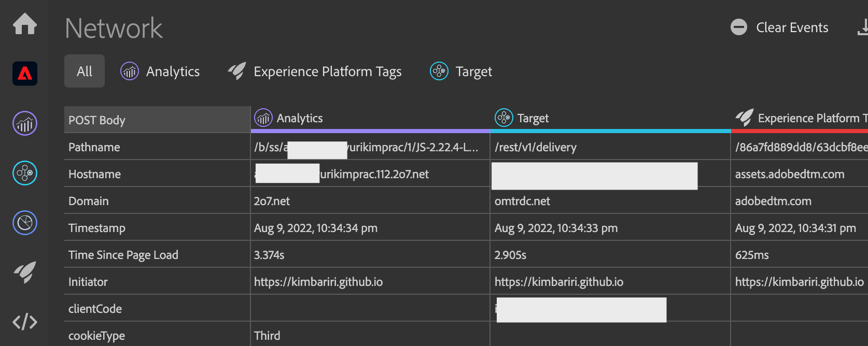Viewport: 868px width, 346px height.
Task: Click the /rest/v1/delivery pathname cell
Action: 536,147
